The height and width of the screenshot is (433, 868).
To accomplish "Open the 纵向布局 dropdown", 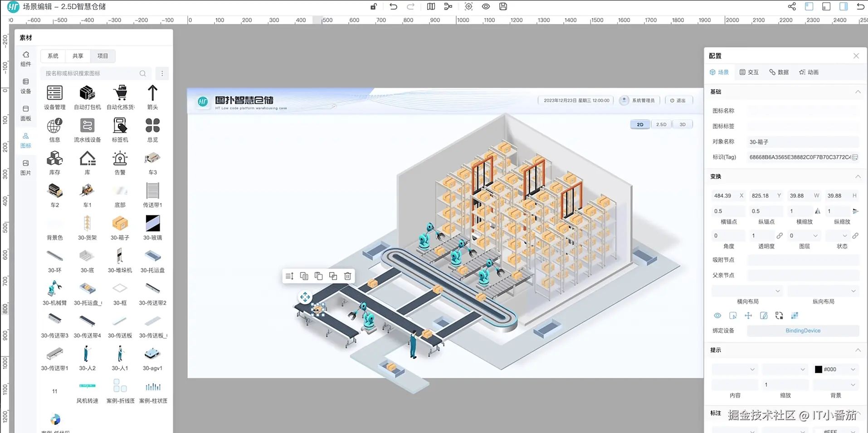I will 823,291.
